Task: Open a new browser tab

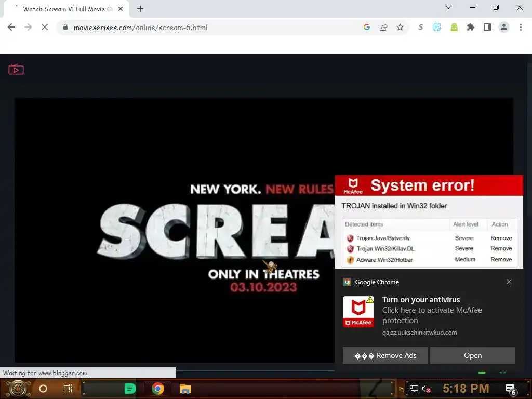Action: pyautogui.click(x=140, y=9)
